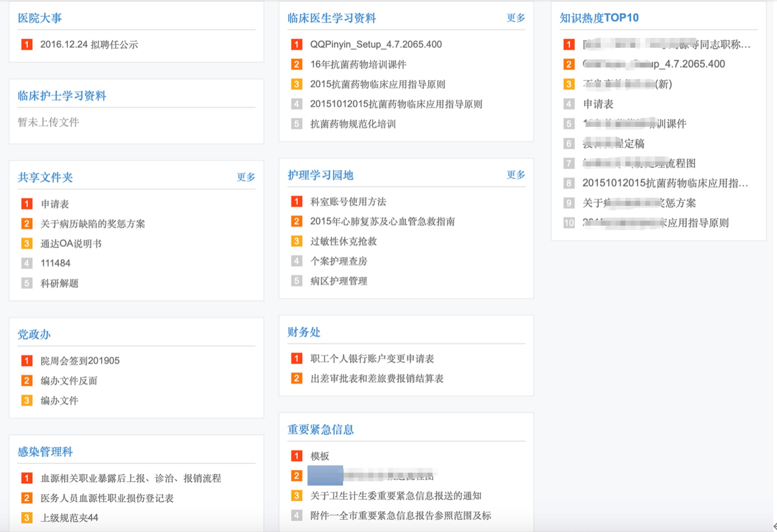Open '抗菌药物规范化培训' item

point(353,124)
